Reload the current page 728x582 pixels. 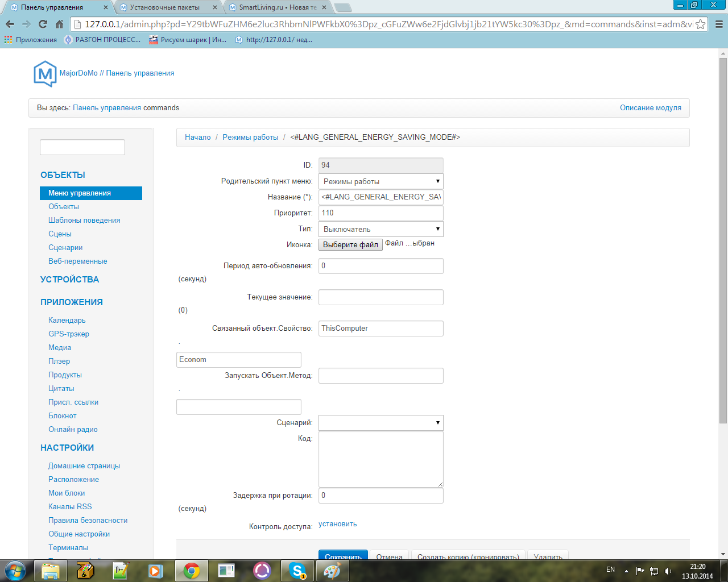tap(43, 24)
